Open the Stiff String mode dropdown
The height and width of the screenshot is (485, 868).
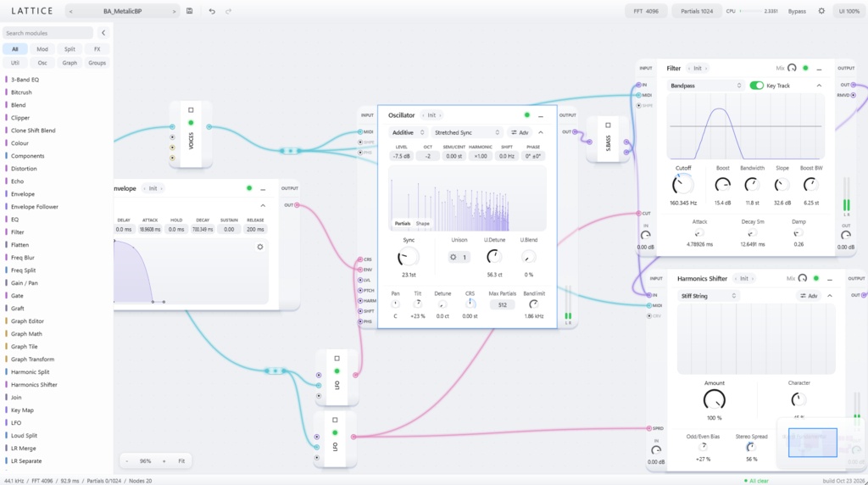(709, 296)
